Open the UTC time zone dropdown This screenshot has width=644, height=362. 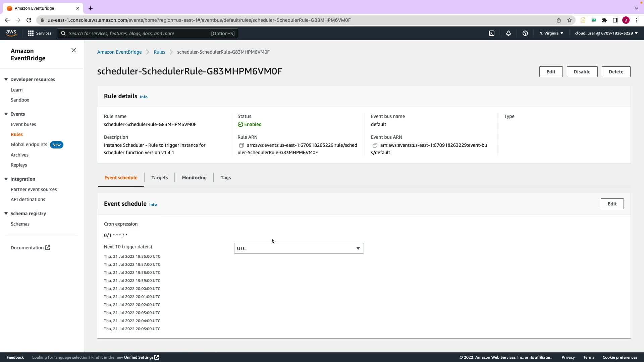[299, 248]
